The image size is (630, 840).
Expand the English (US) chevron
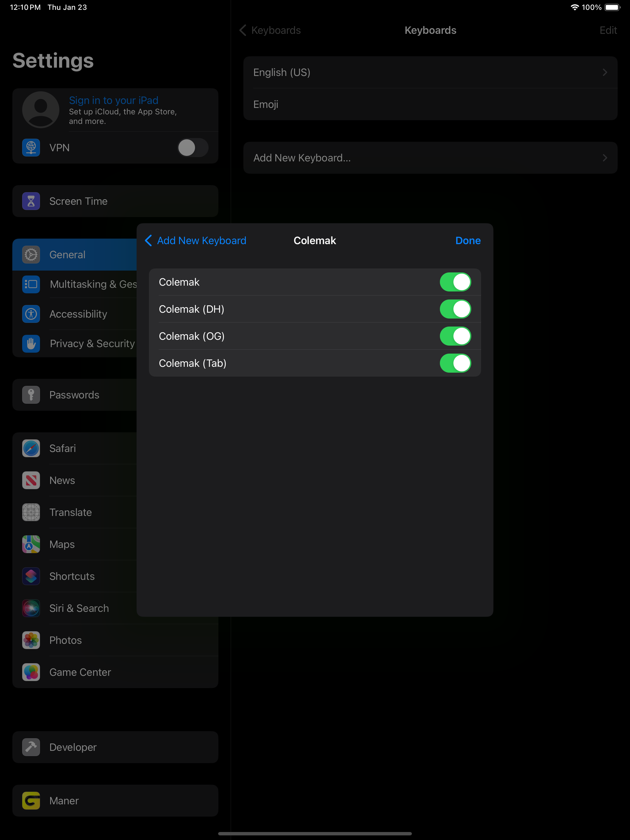[x=605, y=73]
